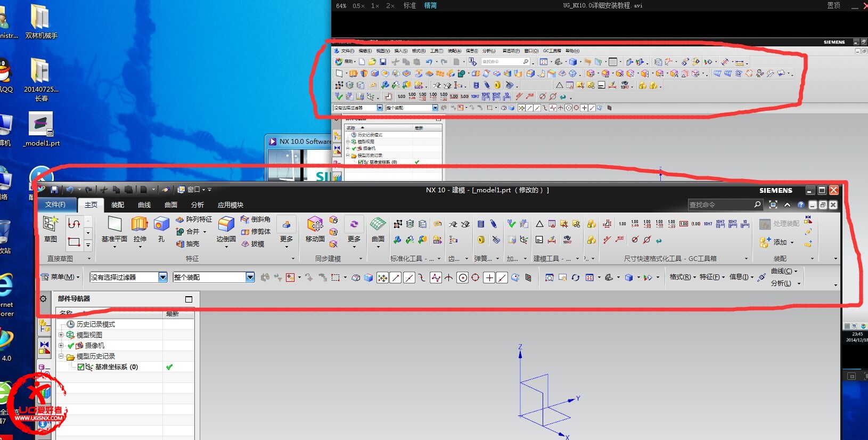Set video player speed to 2×
Image resolution: width=868 pixels, height=440 pixels.
pos(390,5)
